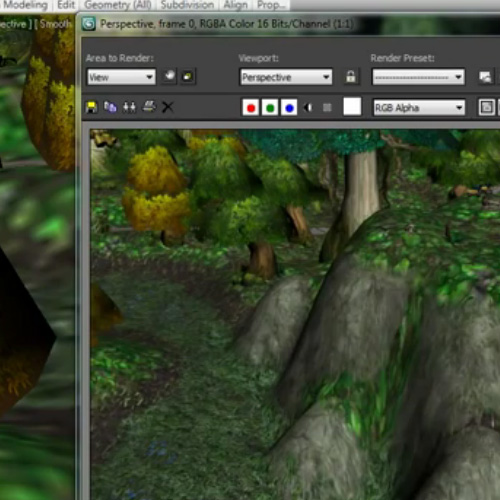Open the Render Preset dropdown
This screenshot has width=500, height=500.
point(418,77)
